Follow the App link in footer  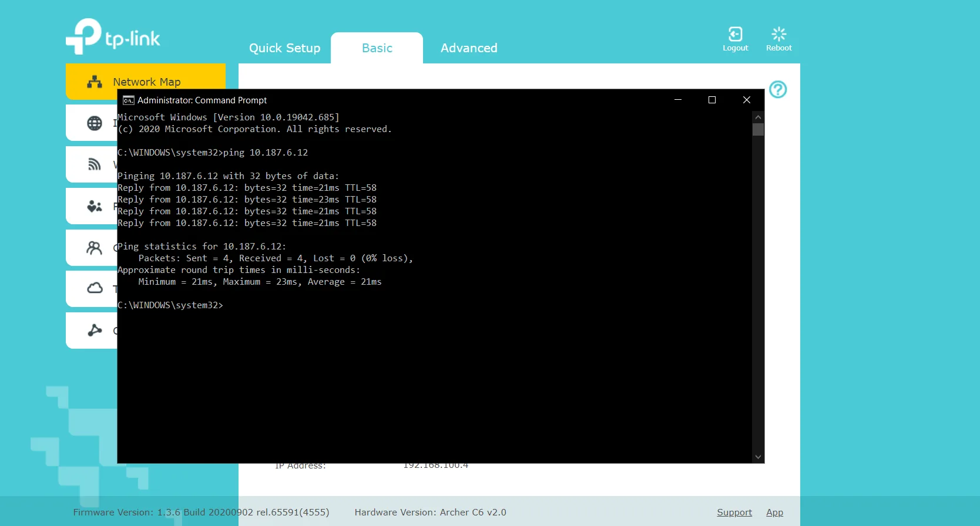pos(774,512)
